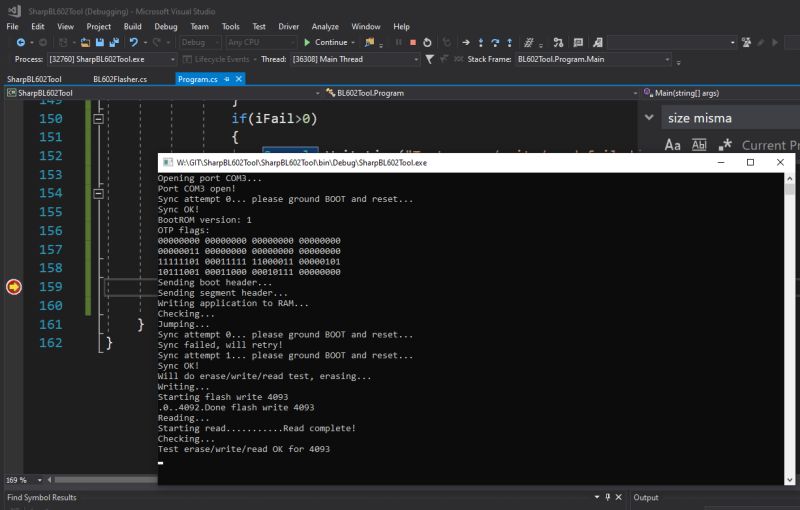Click the Step Into icon
This screenshot has width=800, height=510.
point(481,42)
